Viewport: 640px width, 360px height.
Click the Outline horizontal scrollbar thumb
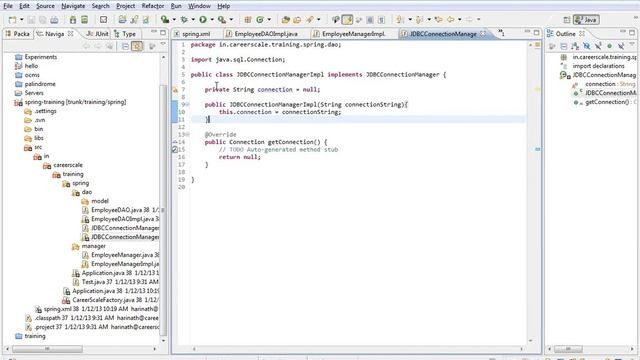(x=568, y=349)
